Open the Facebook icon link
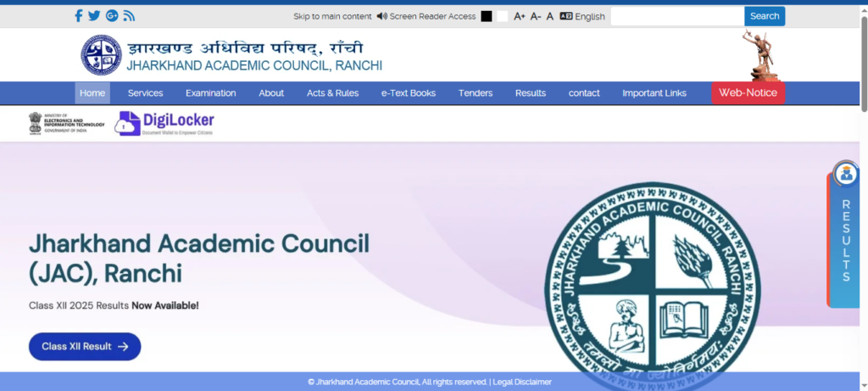 click(79, 16)
